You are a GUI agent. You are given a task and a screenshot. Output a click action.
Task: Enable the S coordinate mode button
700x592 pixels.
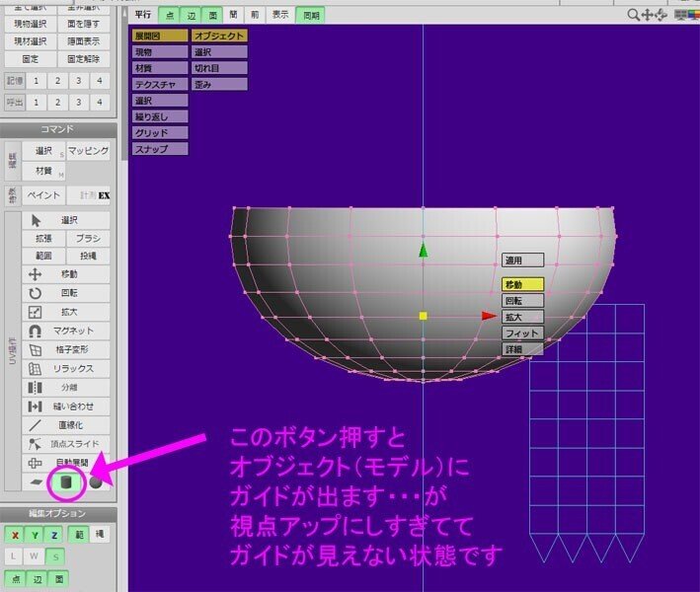(x=55, y=556)
